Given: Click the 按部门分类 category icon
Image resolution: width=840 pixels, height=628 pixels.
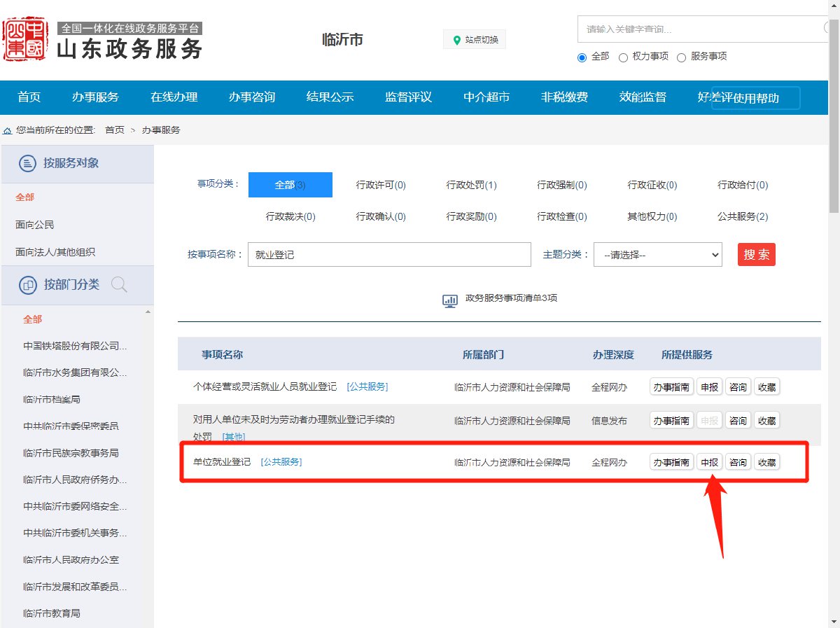Looking at the screenshot, I should pos(27,285).
